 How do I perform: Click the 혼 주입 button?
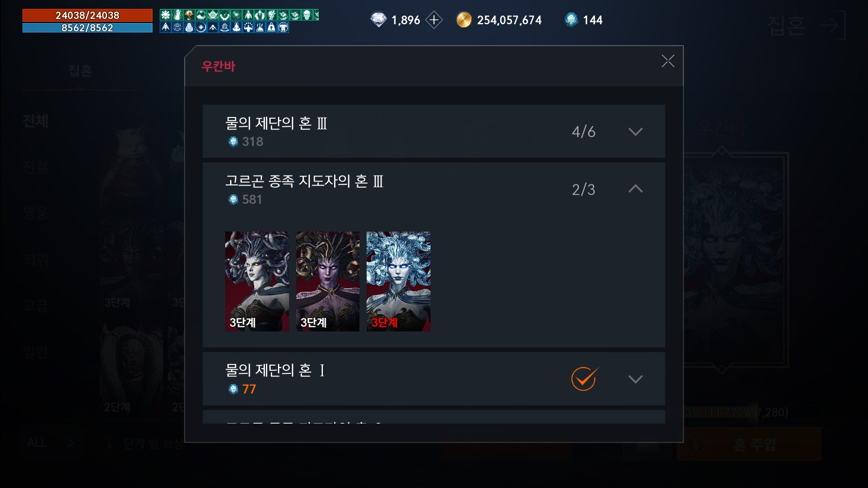(x=749, y=444)
